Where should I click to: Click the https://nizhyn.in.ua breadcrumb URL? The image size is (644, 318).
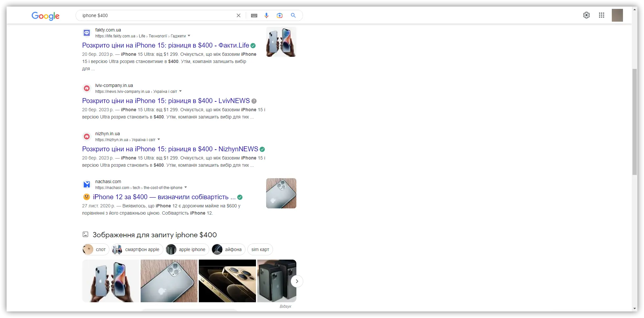(x=125, y=140)
